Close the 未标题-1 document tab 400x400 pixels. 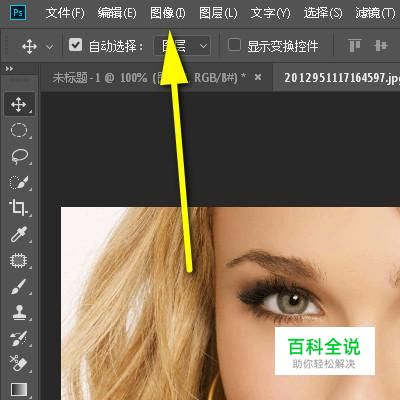pyautogui.click(x=258, y=77)
